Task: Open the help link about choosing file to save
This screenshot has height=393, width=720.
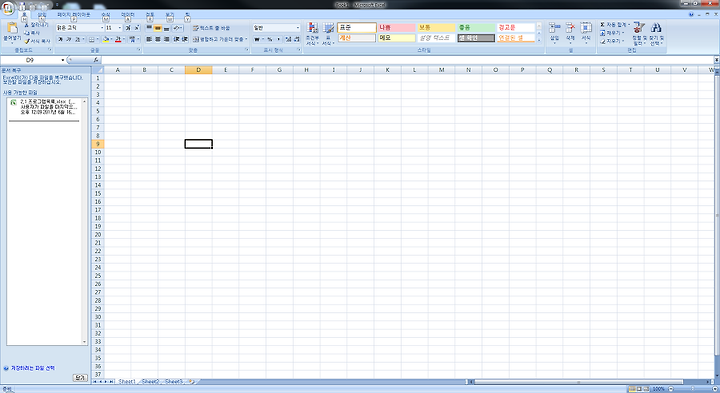Action: pyautogui.click(x=33, y=368)
